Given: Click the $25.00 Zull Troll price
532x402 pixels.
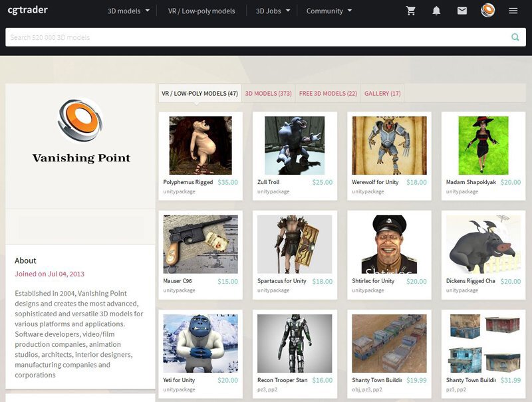Looking at the screenshot, I should tap(323, 182).
